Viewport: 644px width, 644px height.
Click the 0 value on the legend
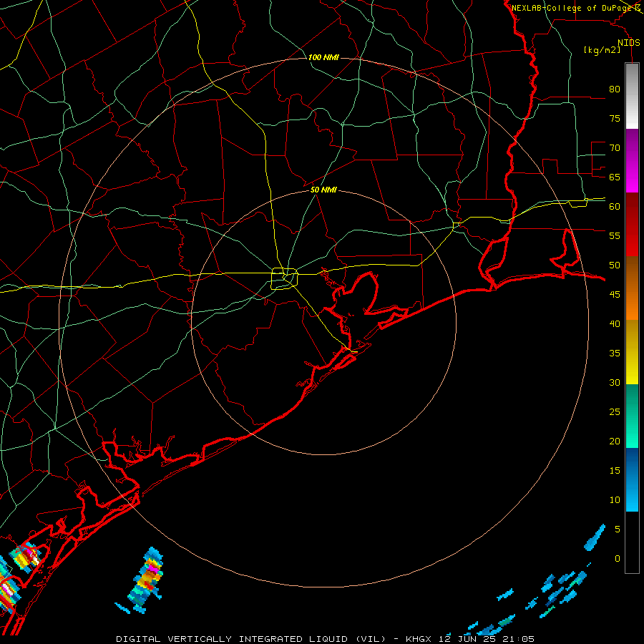618,559
